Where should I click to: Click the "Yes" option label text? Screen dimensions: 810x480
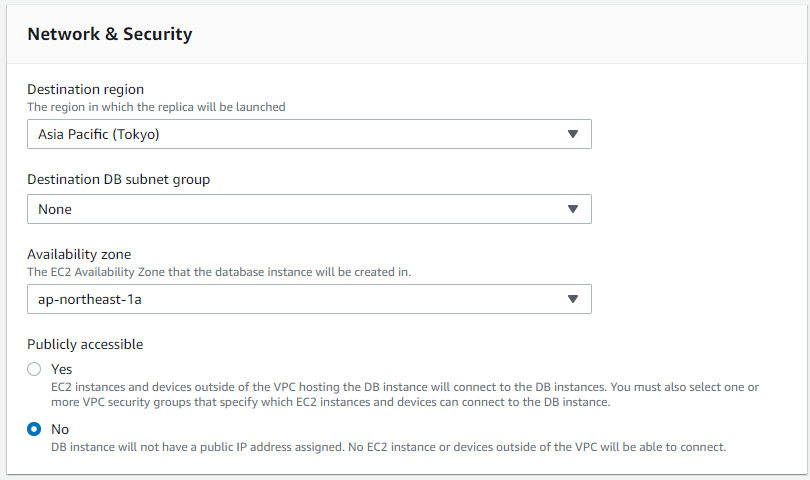coord(61,369)
